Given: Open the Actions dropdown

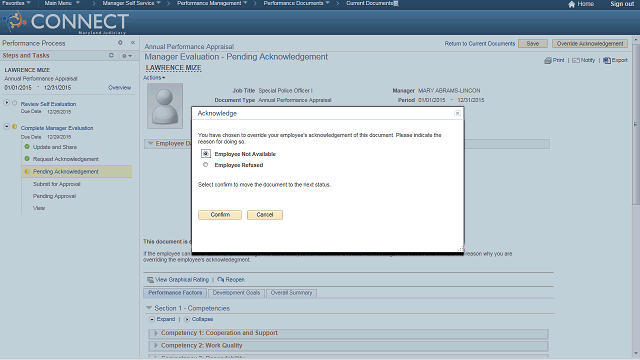Looking at the screenshot, I should 154,78.
